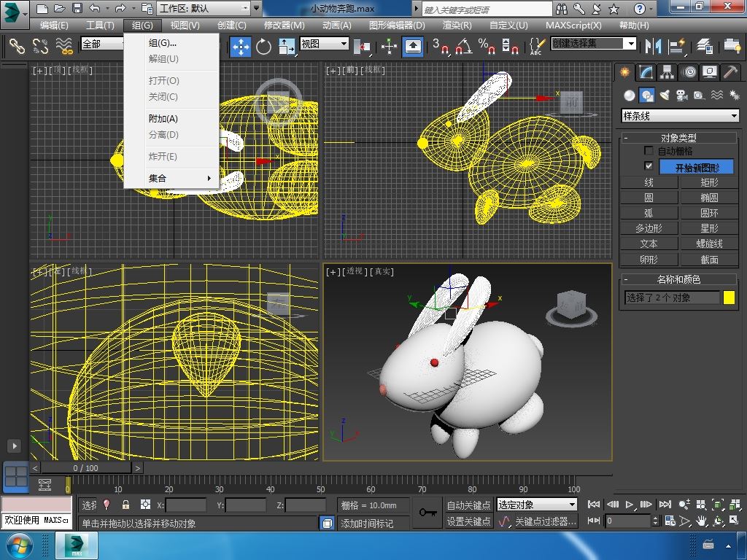This screenshot has height=560, width=747.
Task: Collapse the 对象类型 rollout
Action: pos(678,138)
